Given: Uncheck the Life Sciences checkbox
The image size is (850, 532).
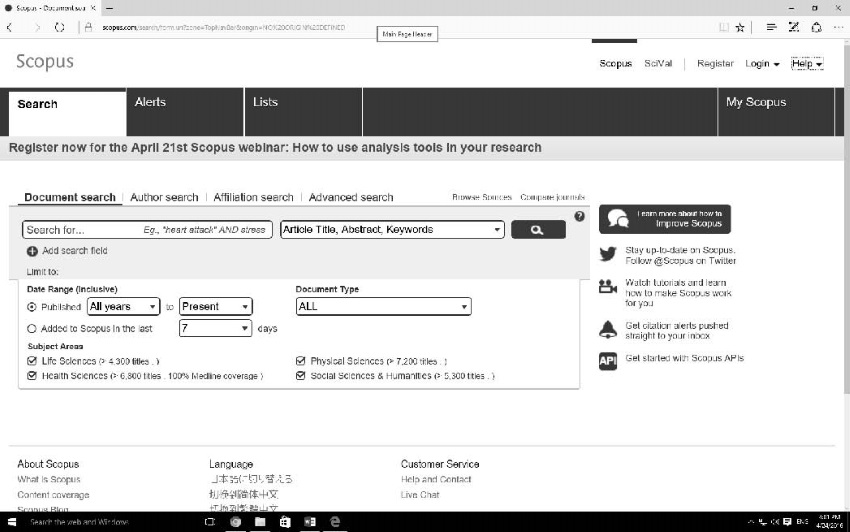Looking at the screenshot, I should tap(32, 361).
